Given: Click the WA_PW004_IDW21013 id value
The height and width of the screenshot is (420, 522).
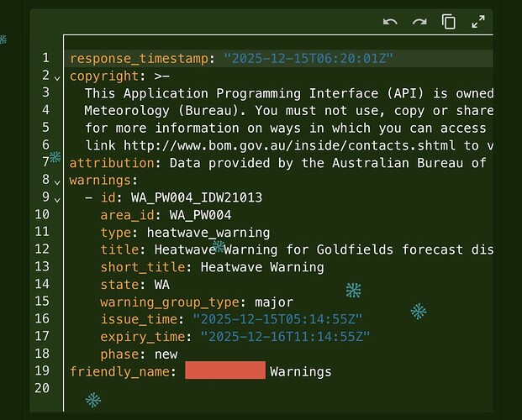Looking at the screenshot, I should pos(197,197).
